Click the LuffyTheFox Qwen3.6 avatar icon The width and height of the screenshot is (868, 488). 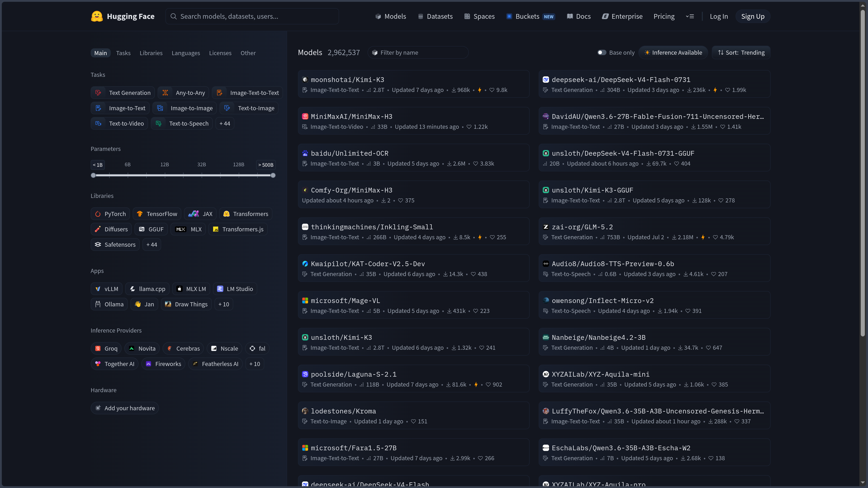pyautogui.click(x=546, y=411)
